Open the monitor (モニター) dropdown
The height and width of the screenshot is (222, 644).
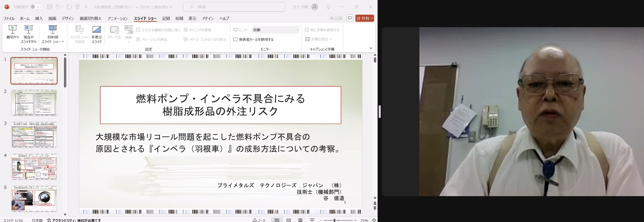(x=276, y=30)
